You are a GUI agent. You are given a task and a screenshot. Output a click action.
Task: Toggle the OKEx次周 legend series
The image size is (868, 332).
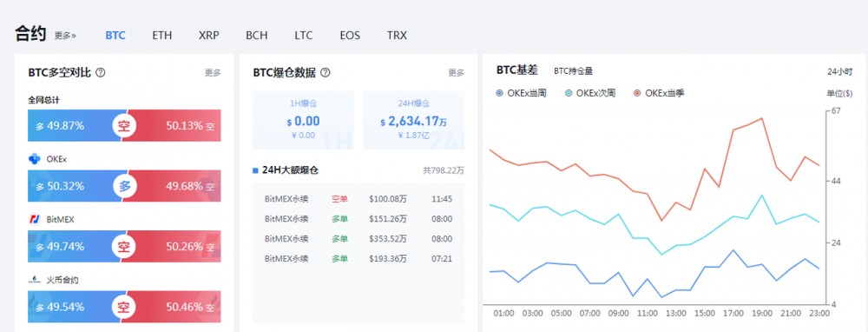[590, 93]
